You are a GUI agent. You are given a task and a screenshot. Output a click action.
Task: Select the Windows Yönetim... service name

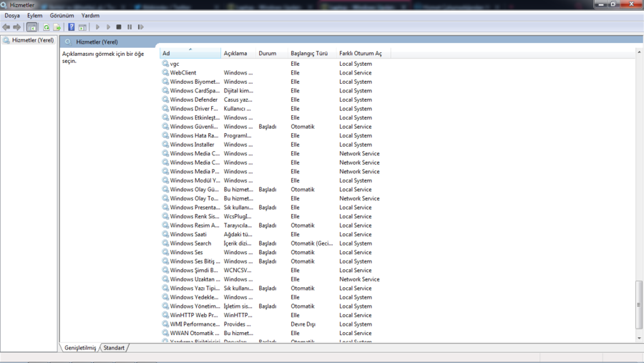coord(195,306)
